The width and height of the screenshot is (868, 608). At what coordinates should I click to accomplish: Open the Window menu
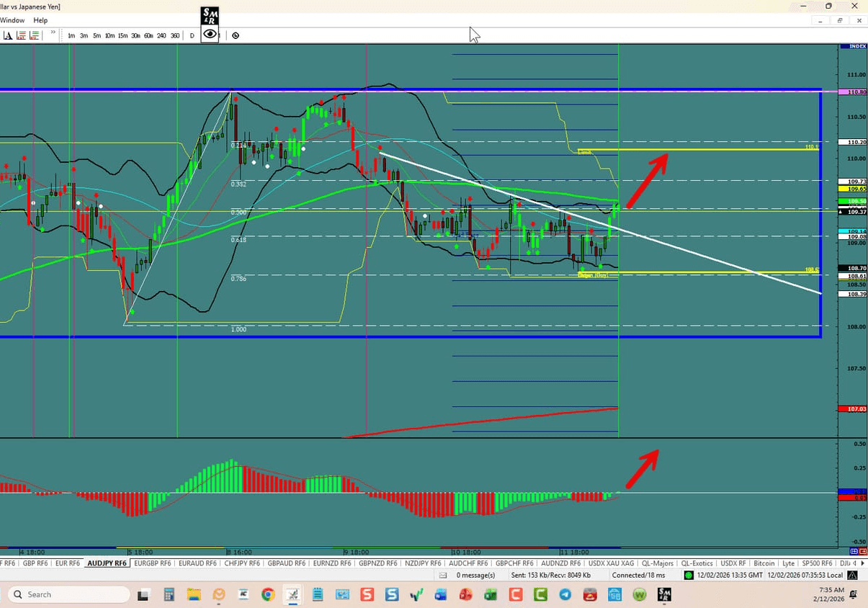point(12,19)
